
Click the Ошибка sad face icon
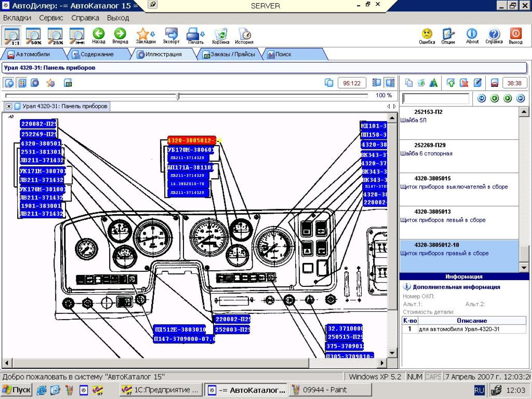point(427,35)
